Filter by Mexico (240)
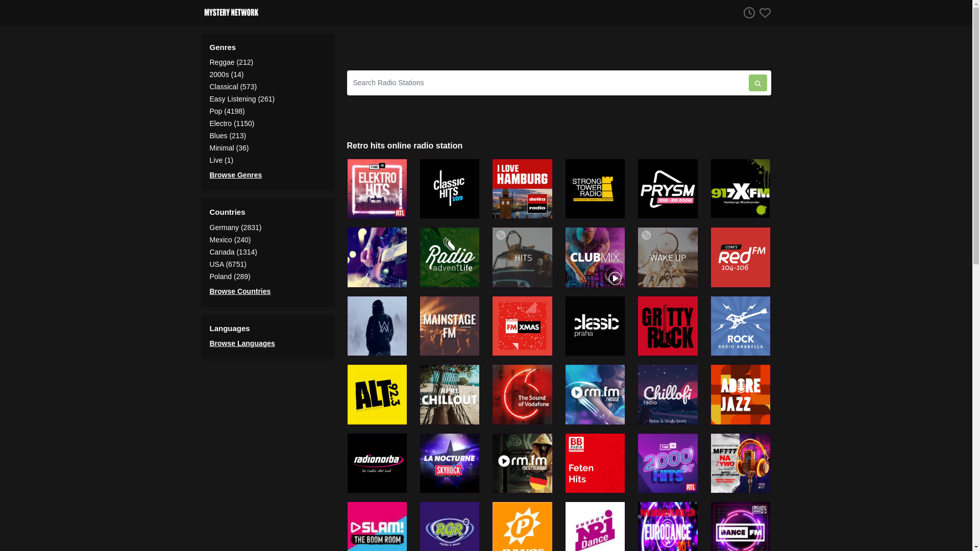Screen dimensions: 980x551 230,240
